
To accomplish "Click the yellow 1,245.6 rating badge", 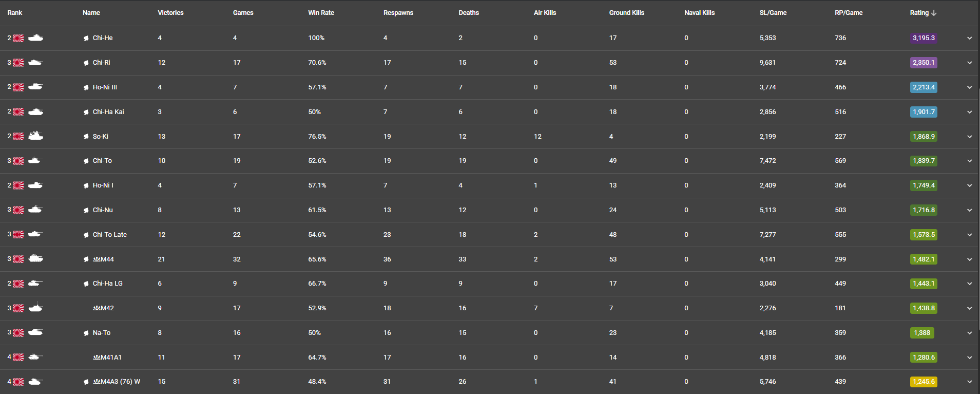I will tap(924, 382).
